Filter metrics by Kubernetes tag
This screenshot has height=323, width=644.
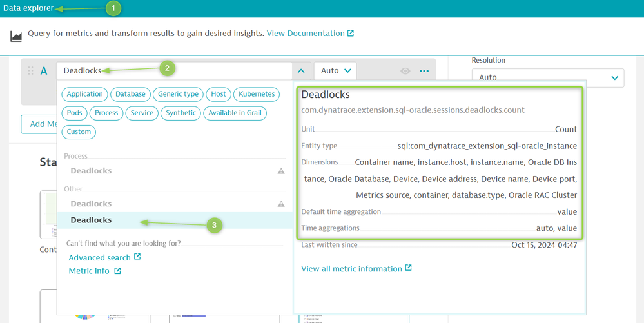257,94
